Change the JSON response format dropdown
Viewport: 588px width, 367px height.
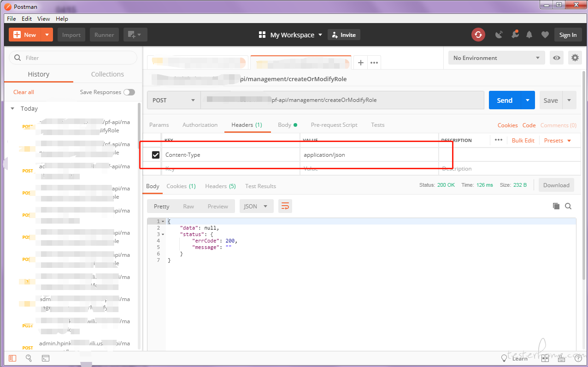click(x=256, y=206)
